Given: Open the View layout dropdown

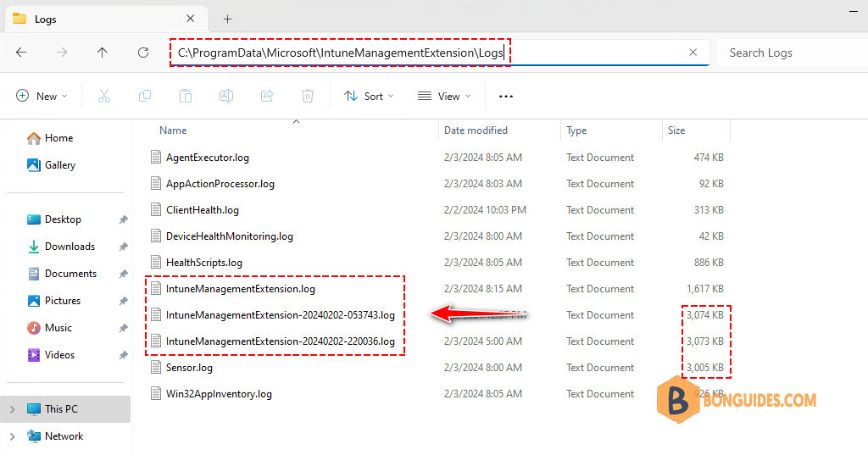Looking at the screenshot, I should [x=444, y=97].
